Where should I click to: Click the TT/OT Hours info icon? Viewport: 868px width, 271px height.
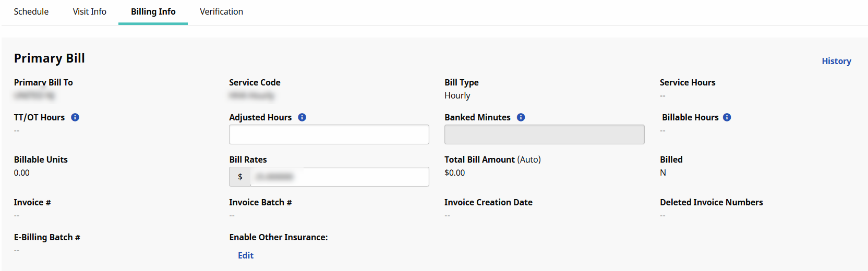tap(75, 117)
